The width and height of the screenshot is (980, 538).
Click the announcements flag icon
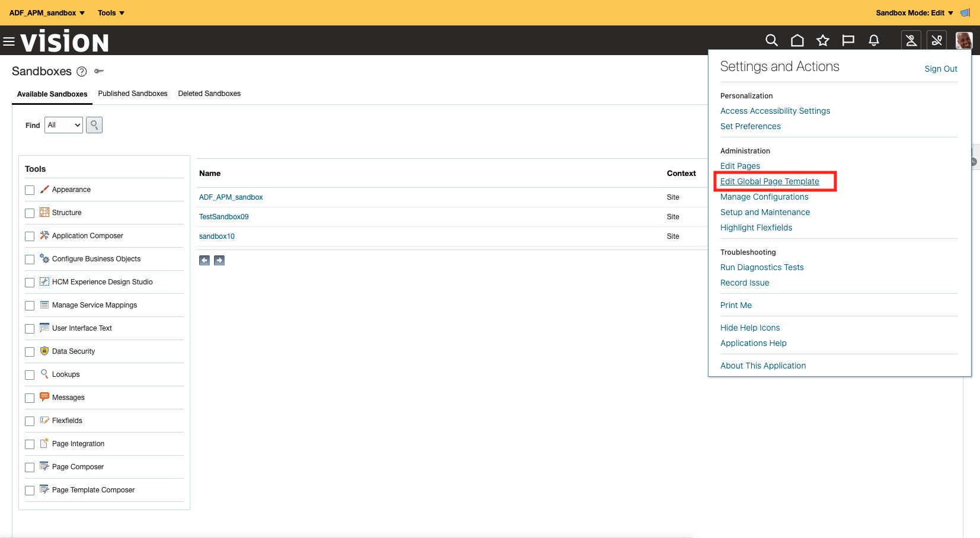point(848,40)
